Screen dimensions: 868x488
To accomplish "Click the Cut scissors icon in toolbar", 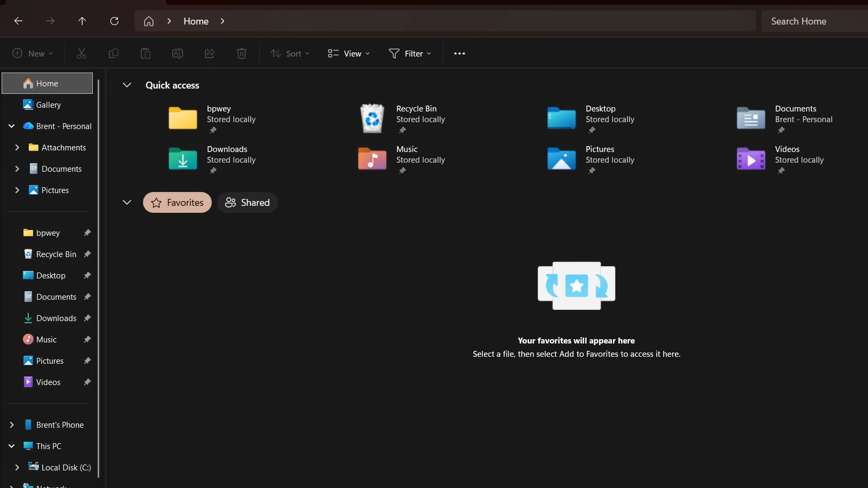I will [x=82, y=53].
